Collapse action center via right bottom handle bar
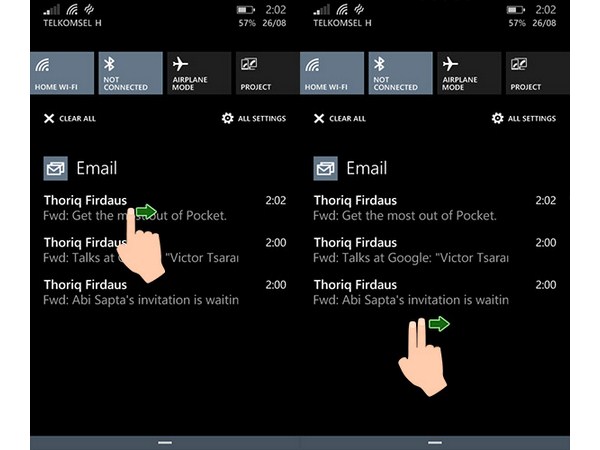This screenshot has width=600, height=450. (435, 441)
